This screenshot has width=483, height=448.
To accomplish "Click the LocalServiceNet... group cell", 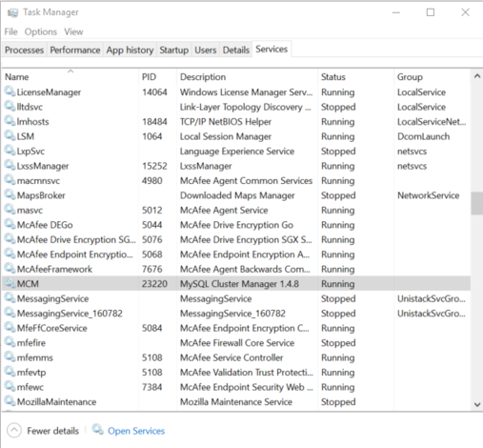I will click(x=432, y=122).
